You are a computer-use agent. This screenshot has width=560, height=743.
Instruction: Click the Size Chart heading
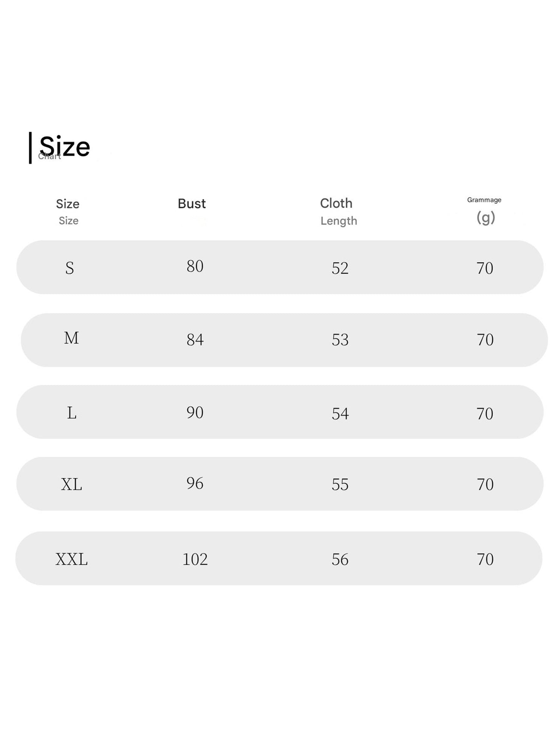pos(64,147)
